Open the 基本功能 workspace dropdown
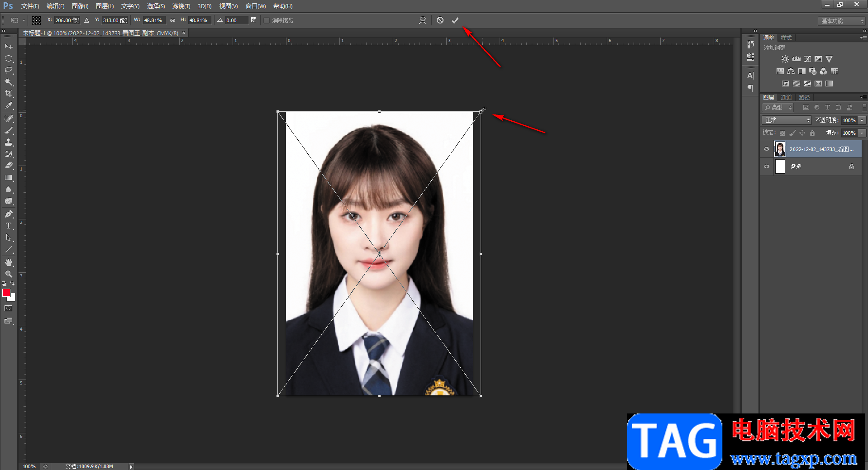 click(x=841, y=21)
